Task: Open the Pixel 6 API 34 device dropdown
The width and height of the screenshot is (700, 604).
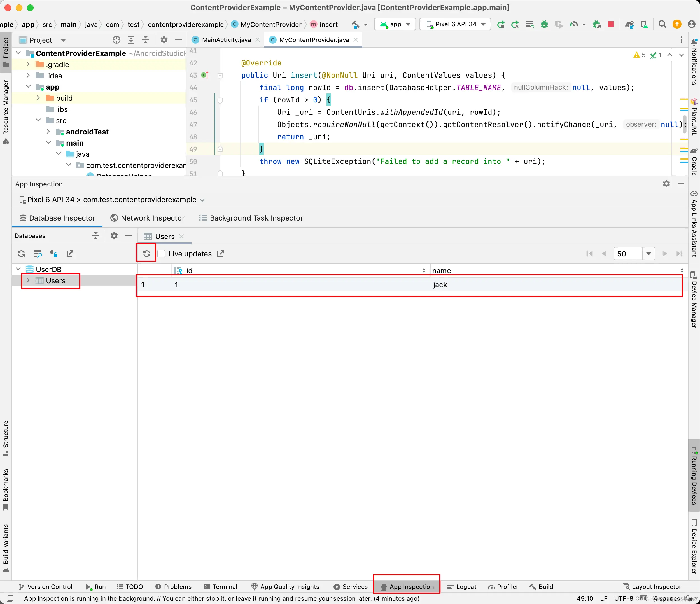Action: tap(455, 24)
